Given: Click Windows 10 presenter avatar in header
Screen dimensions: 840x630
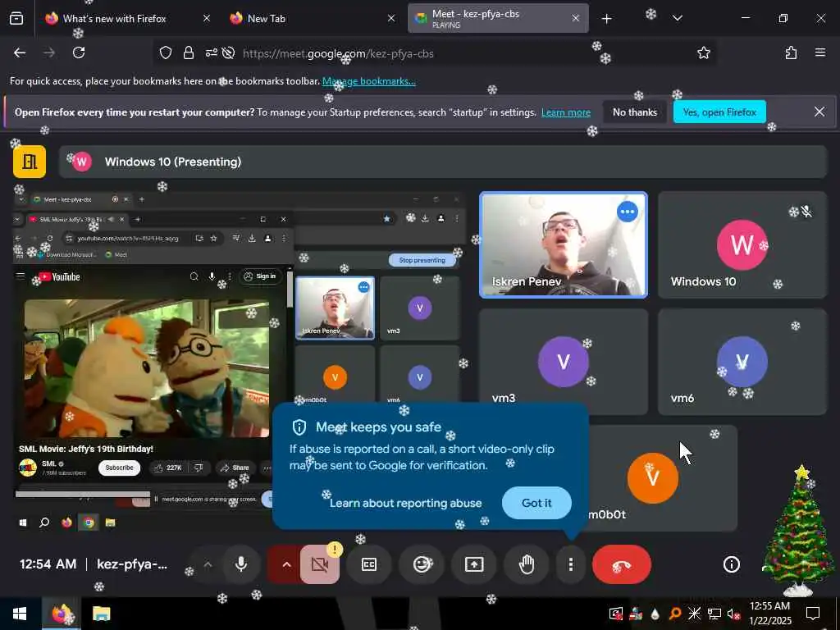Looking at the screenshot, I should point(82,162).
